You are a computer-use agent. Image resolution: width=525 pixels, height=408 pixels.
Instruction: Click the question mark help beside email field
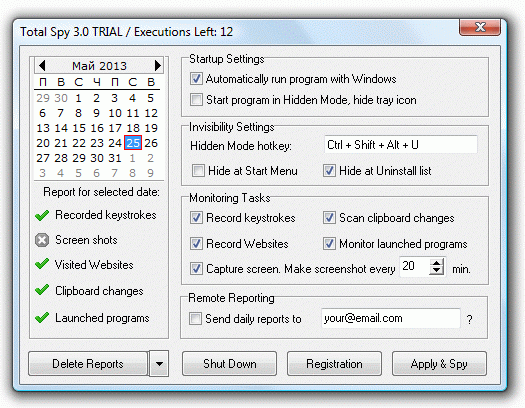469,320
